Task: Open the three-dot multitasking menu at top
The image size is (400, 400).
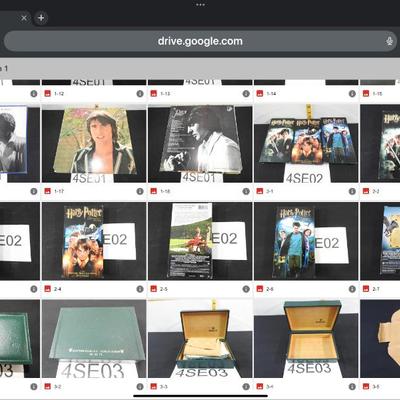Action: tap(200, 5)
